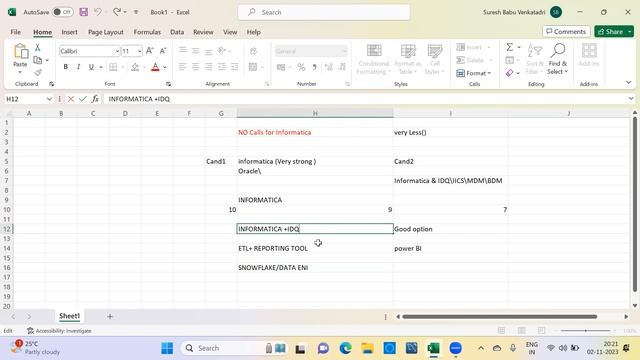Toggle Underline formatting

pyautogui.click(x=91, y=67)
